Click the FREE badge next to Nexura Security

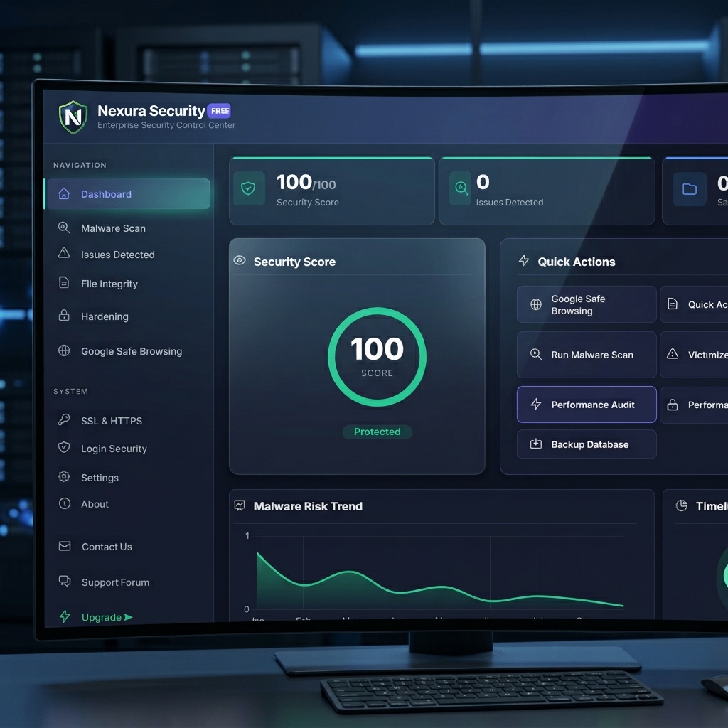coord(219,111)
